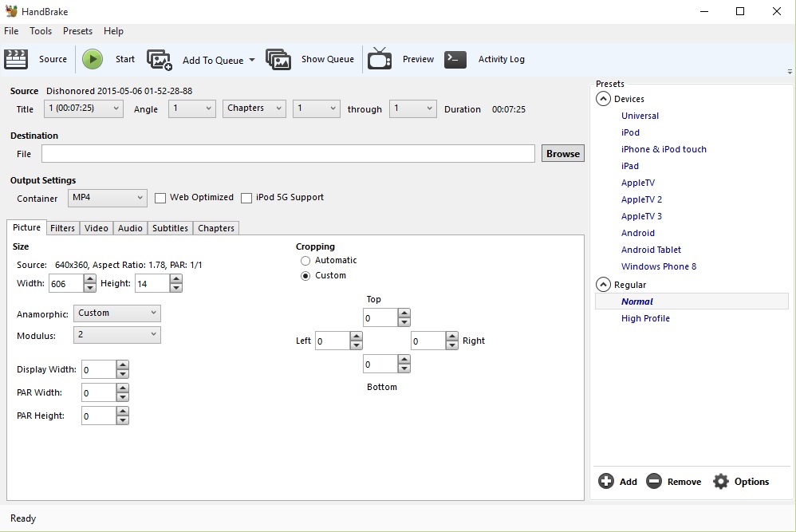Increase PAR Width with up stepper
The image size is (796, 532).
122,388
